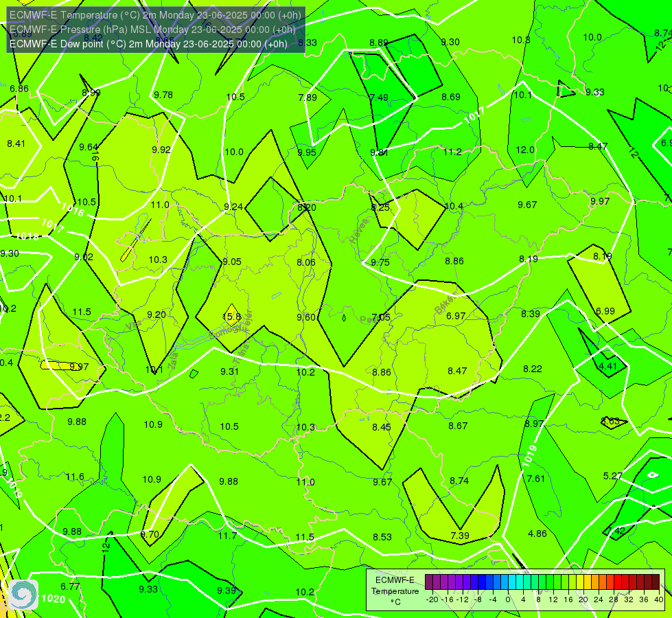Click the 10.4 temperature value
This screenshot has width=672, height=618.
(454, 206)
